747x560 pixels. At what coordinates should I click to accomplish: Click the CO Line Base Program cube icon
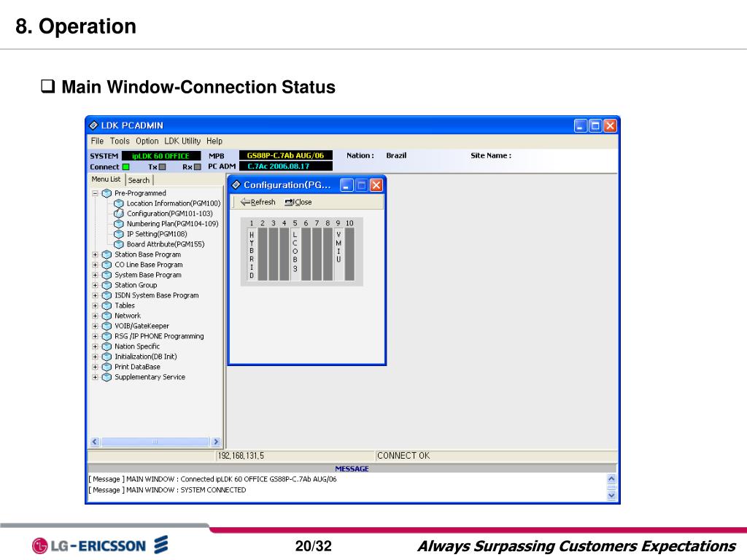[107, 265]
